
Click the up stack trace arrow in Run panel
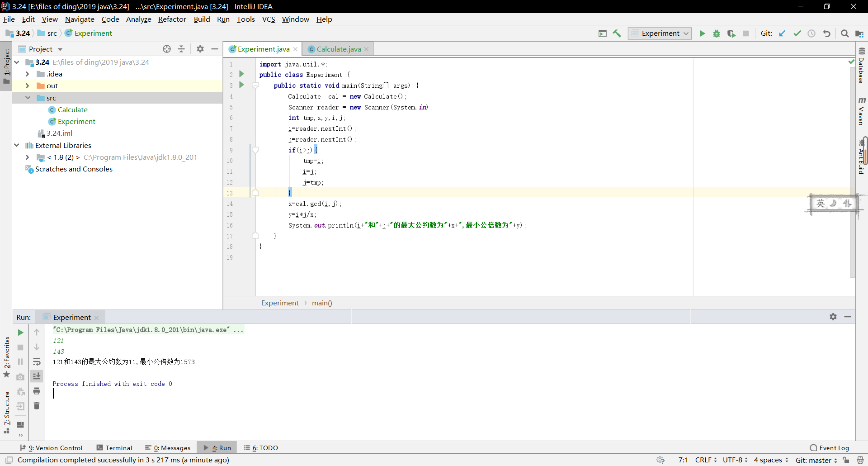click(37, 333)
